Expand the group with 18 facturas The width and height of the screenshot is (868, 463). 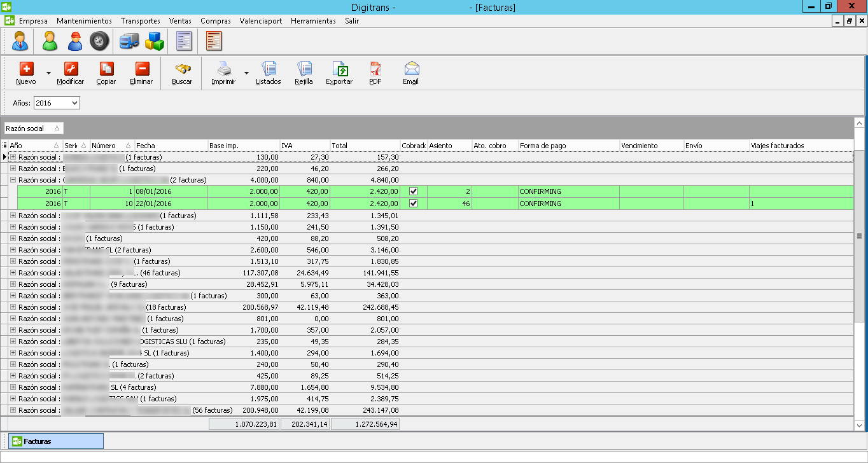13,307
